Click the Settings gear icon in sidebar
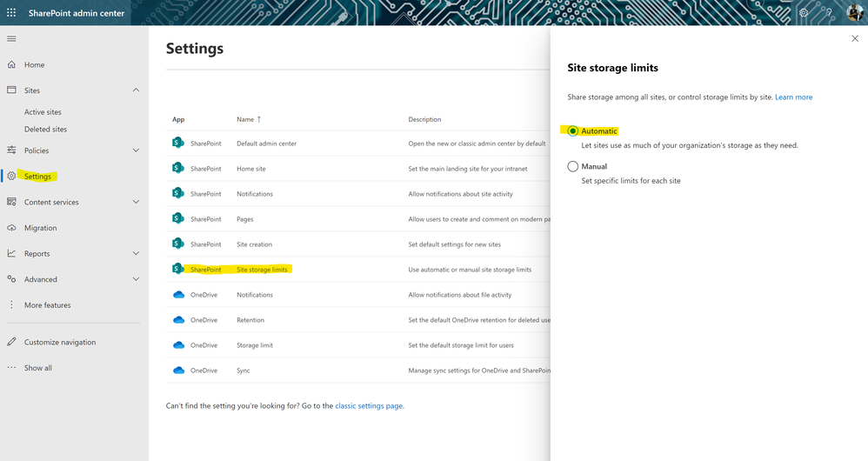Screen dimensions: 868x461 click(x=11, y=176)
